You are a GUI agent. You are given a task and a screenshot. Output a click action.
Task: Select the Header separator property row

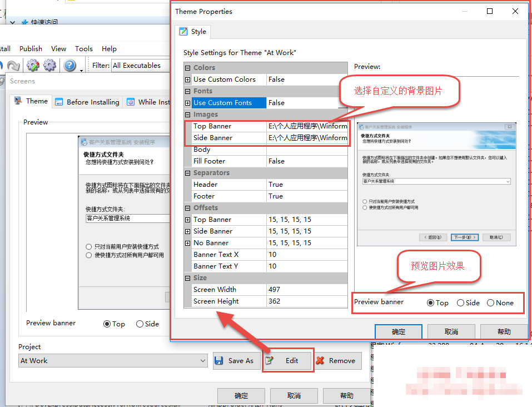coord(270,185)
